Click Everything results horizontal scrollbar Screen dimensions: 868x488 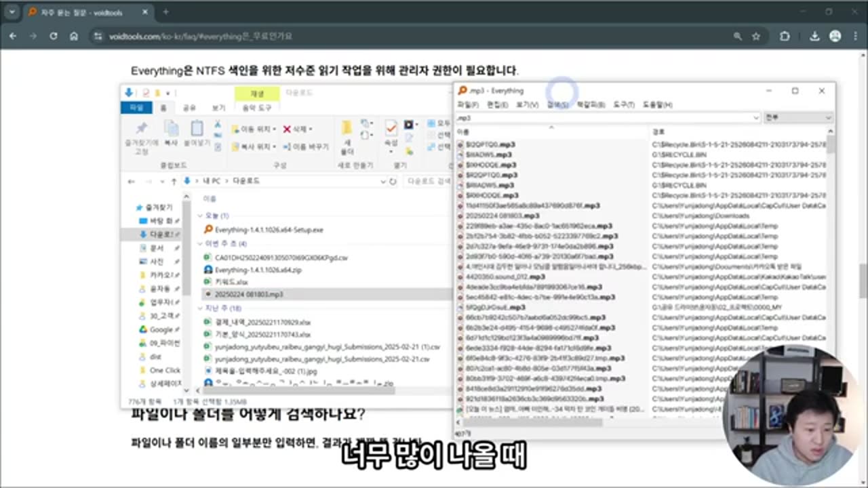(532, 422)
